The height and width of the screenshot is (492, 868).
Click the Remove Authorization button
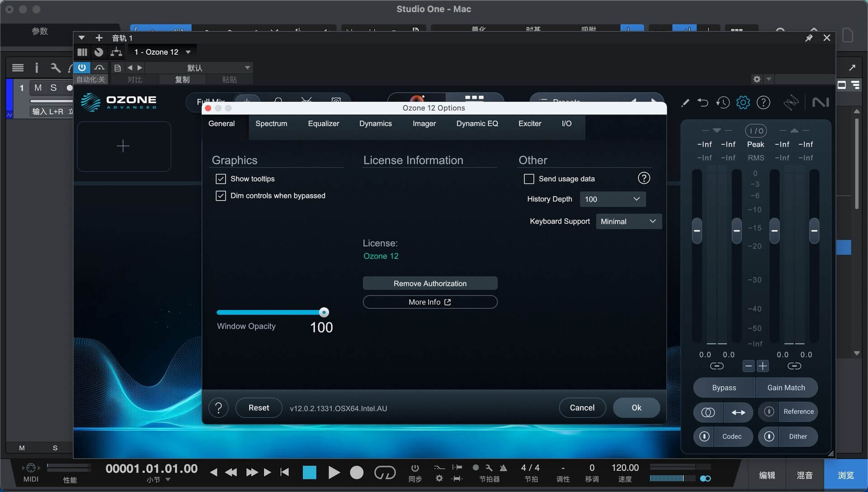pyautogui.click(x=430, y=283)
